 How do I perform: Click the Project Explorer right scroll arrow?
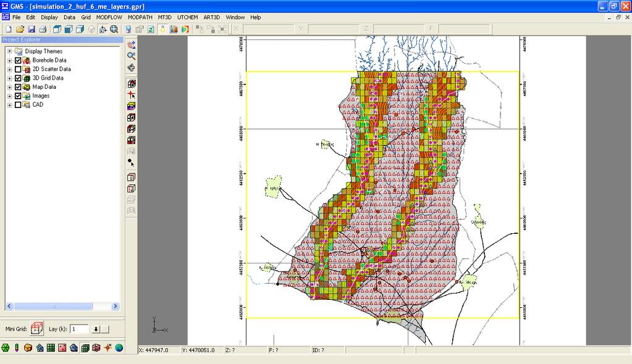pos(116,306)
